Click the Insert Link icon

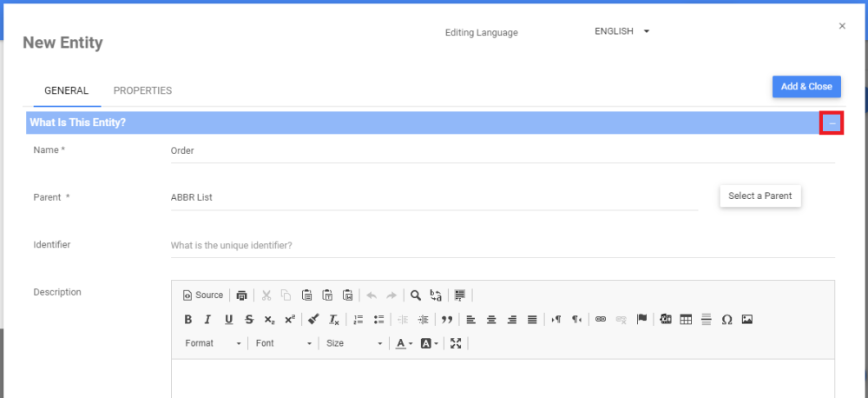tap(601, 320)
